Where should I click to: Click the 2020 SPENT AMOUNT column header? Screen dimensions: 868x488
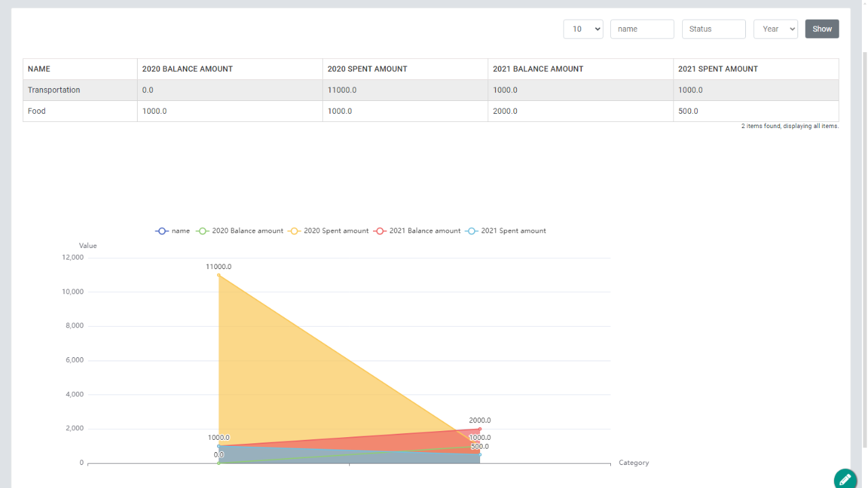click(x=367, y=69)
